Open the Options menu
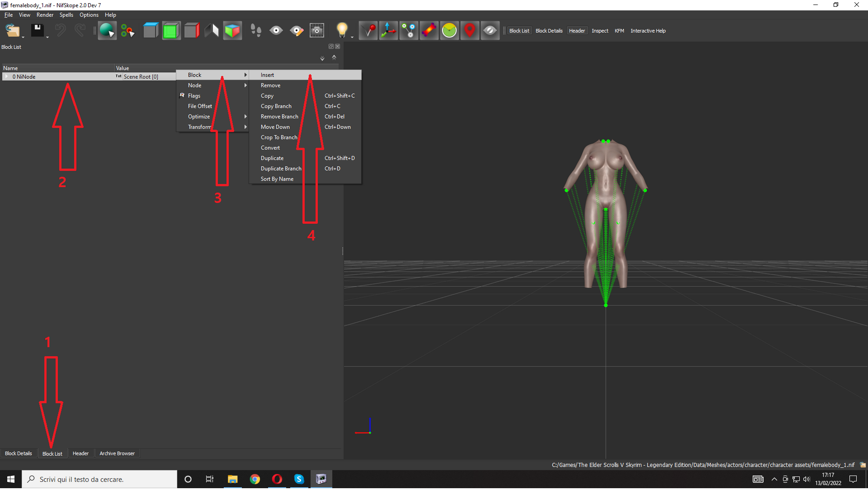The height and width of the screenshot is (490, 868). [x=89, y=15]
